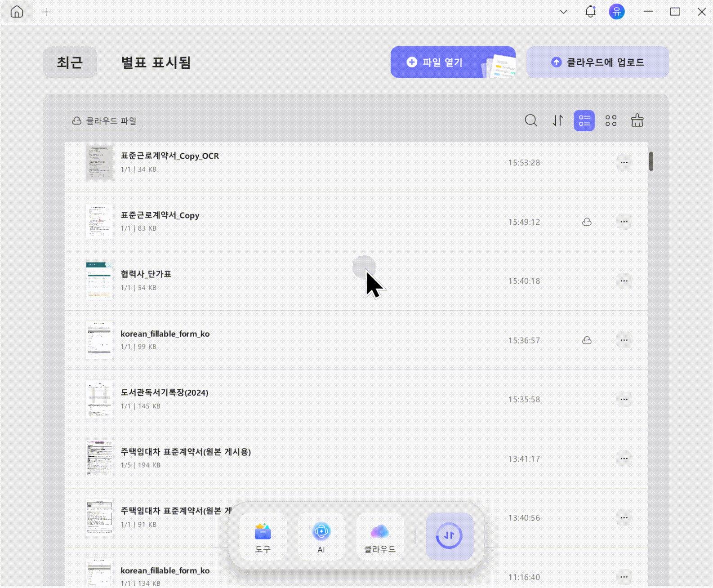713x588 pixels.
Task: Select the grid view mode
Action: pos(611,120)
